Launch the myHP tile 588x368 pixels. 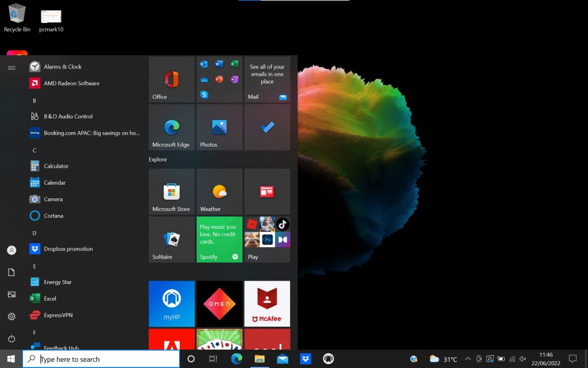pyautogui.click(x=172, y=304)
